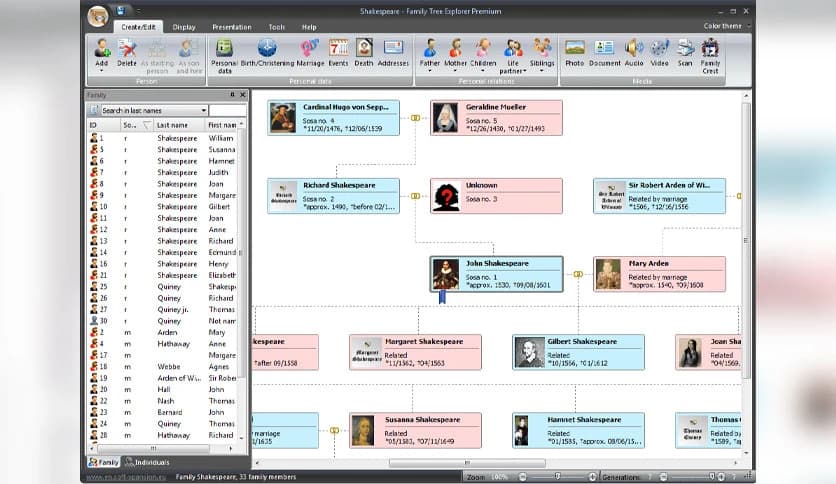836x484 pixels.
Task: Click the Delete person icon
Action: pyautogui.click(x=127, y=49)
